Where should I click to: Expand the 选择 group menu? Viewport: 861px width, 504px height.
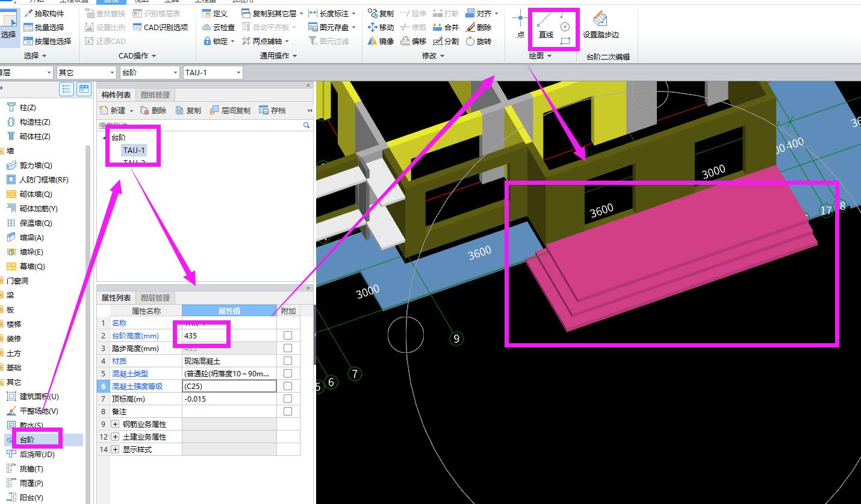(x=35, y=55)
